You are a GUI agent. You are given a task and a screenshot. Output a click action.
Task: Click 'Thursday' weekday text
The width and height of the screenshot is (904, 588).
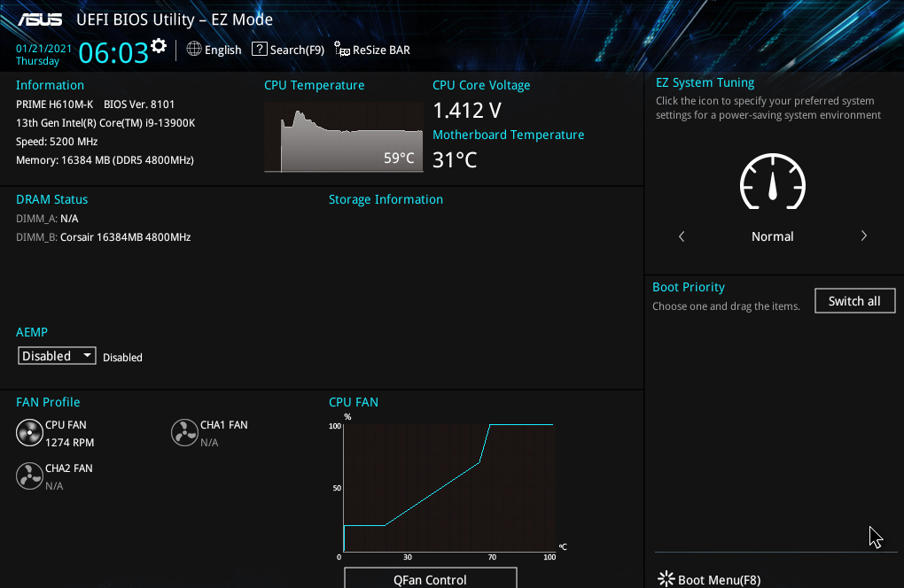pyautogui.click(x=37, y=61)
